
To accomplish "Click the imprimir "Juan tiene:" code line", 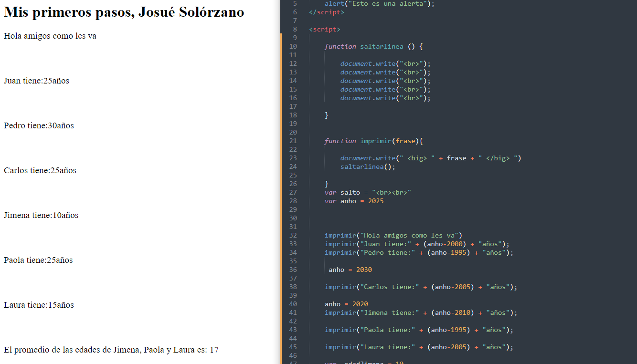I will pos(417,244).
